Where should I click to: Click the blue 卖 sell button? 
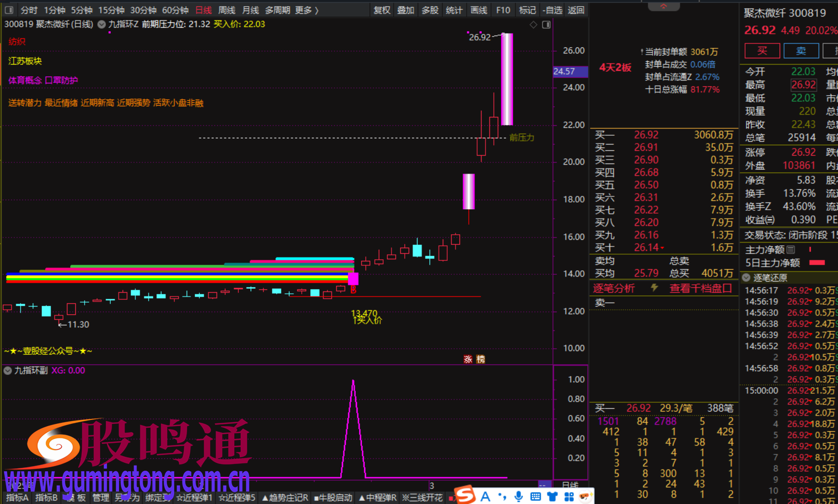tap(801, 51)
